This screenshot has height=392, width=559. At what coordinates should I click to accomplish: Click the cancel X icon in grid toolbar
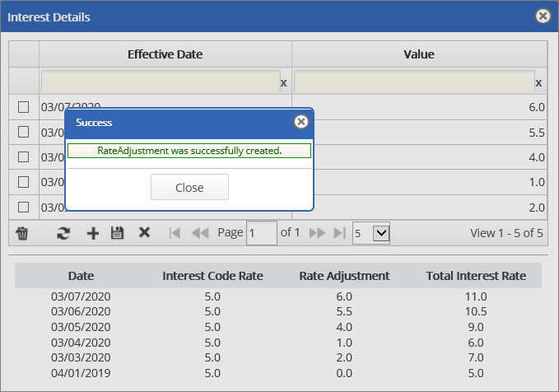(x=144, y=233)
